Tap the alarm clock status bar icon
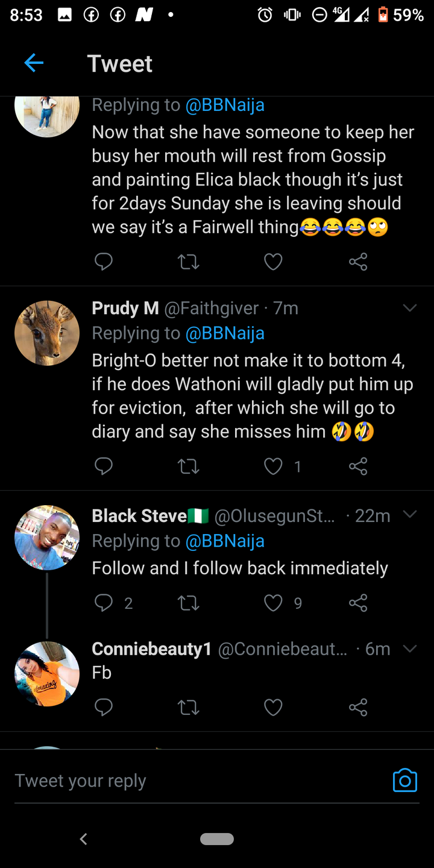 [x=265, y=16]
